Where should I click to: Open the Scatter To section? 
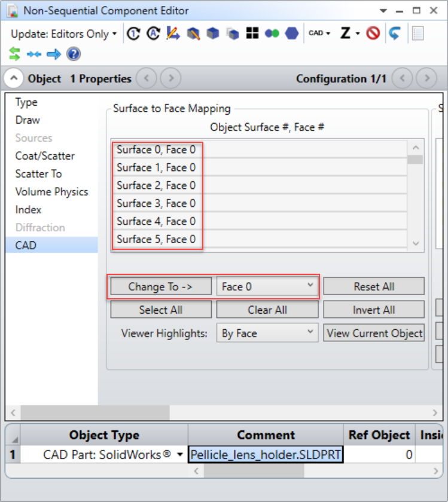[38, 174]
